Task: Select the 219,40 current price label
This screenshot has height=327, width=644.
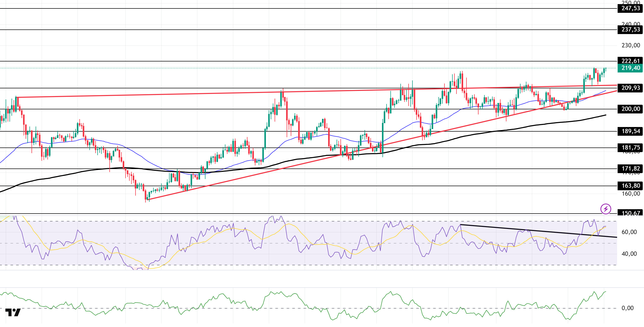Action: [630, 68]
